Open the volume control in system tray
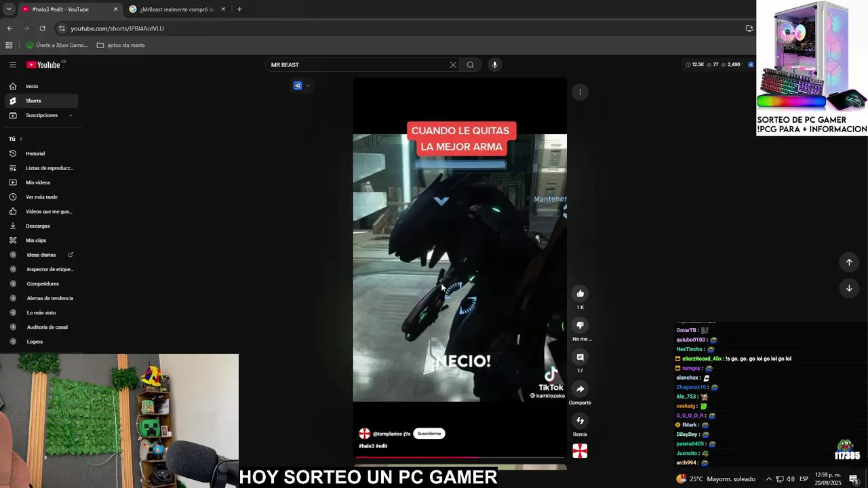The width and height of the screenshot is (868, 488). tap(791, 479)
